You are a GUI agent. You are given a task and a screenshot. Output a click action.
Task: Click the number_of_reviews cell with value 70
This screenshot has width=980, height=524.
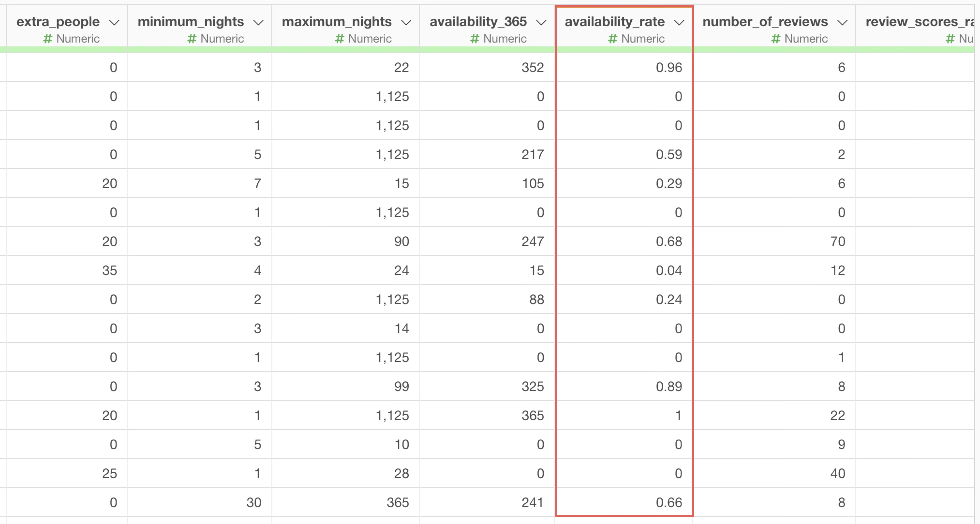pyautogui.click(x=774, y=242)
